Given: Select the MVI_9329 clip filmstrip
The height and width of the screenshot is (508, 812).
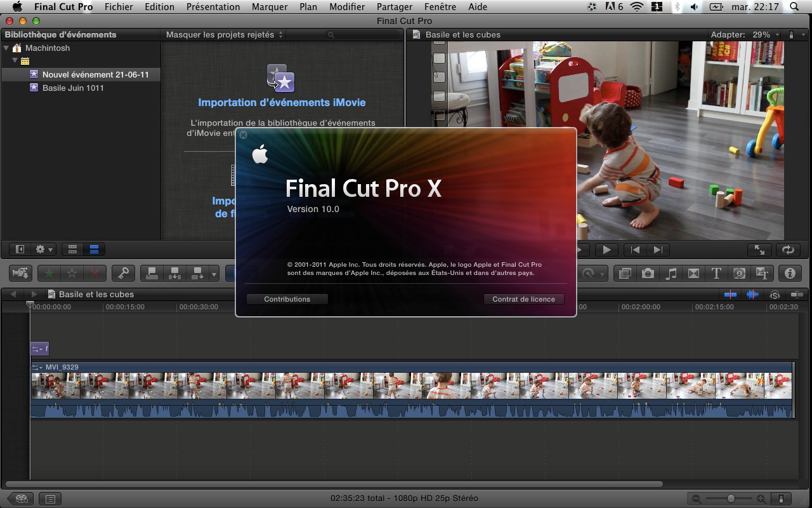Looking at the screenshot, I should point(412,385).
